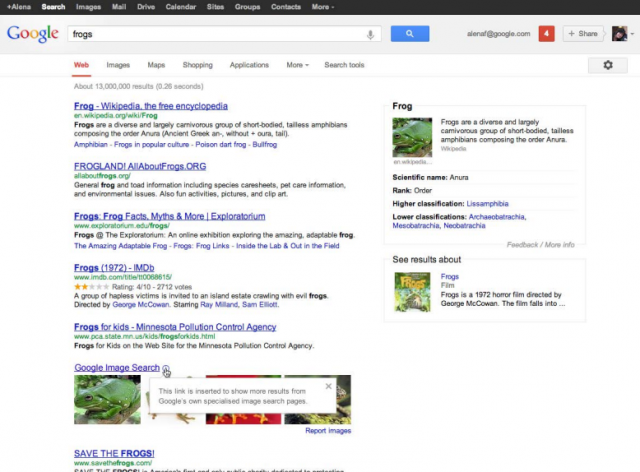Click the + Share button
Viewport: 640px width, 472px height.
583,34
